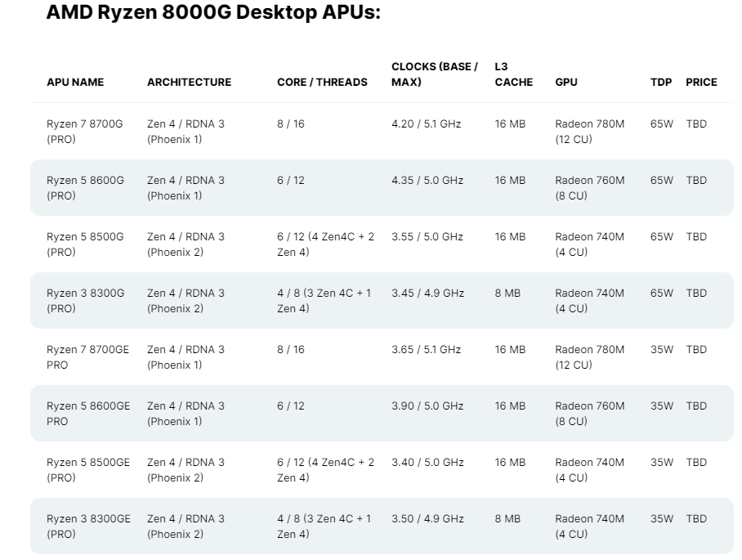The image size is (742, 560).
Task: Click the CLOCKS (BASE / MAX) column header
Action: pos(435,74)
